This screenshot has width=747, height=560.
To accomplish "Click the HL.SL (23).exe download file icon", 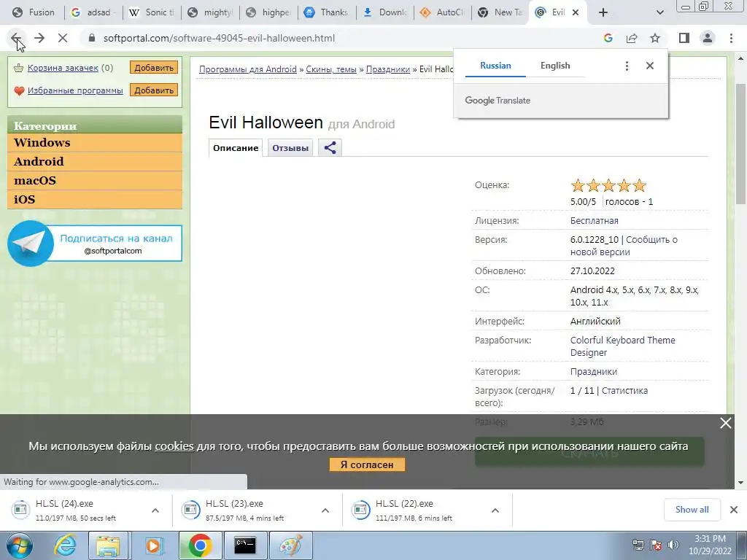I will 190,510.
